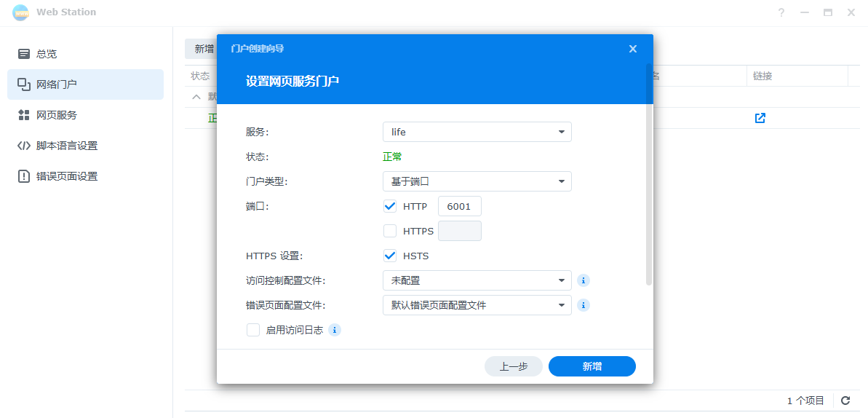
Task: Click the Web Station app logo
Action: coord(20,12)
